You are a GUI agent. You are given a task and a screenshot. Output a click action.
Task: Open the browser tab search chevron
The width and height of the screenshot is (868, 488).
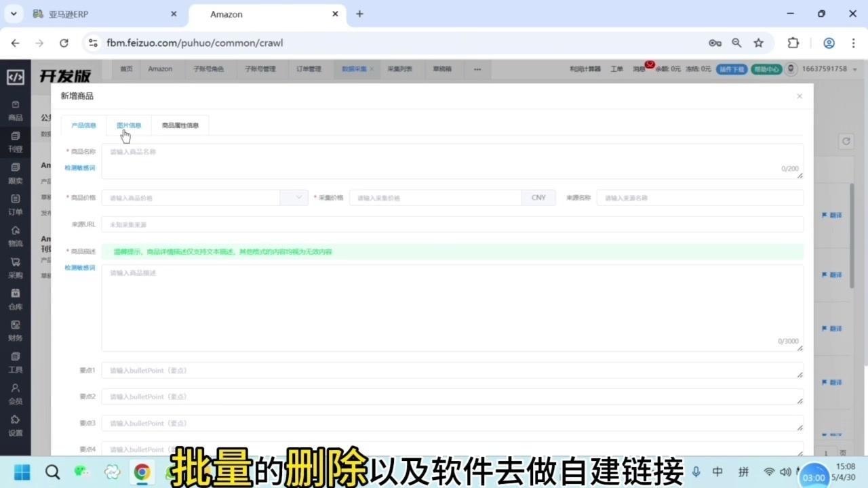[14, 14]
